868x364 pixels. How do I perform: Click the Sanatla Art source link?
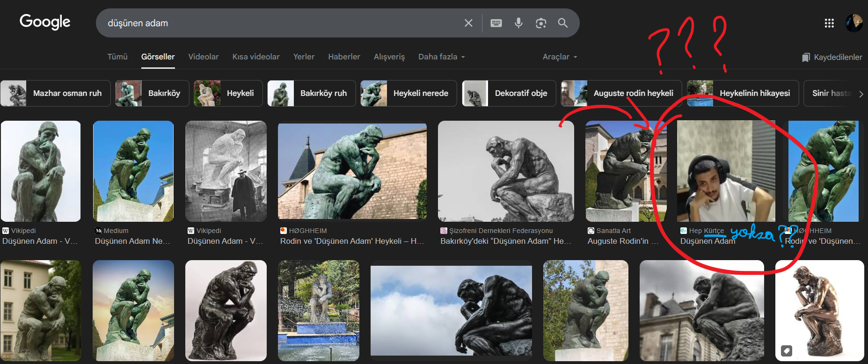(x=609, y=231)
